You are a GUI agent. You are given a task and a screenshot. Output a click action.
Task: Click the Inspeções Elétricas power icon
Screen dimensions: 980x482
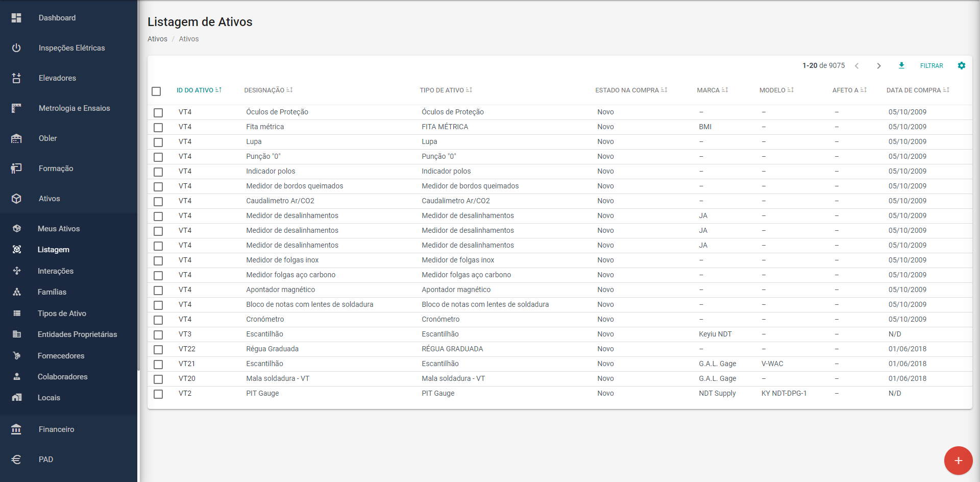16,48
